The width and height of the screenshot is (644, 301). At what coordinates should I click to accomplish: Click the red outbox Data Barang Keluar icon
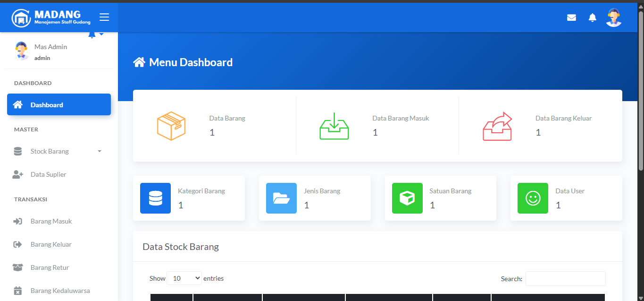coord(497,126)
